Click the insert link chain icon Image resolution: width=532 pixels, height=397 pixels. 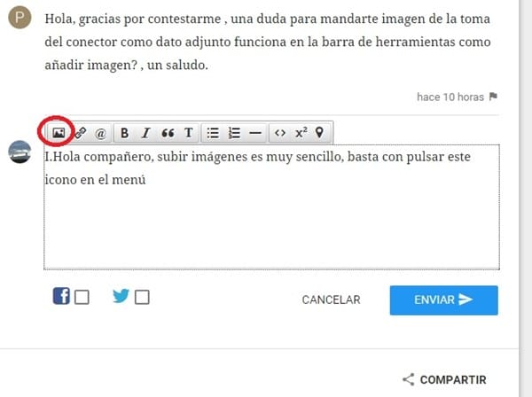coord(80,133)
